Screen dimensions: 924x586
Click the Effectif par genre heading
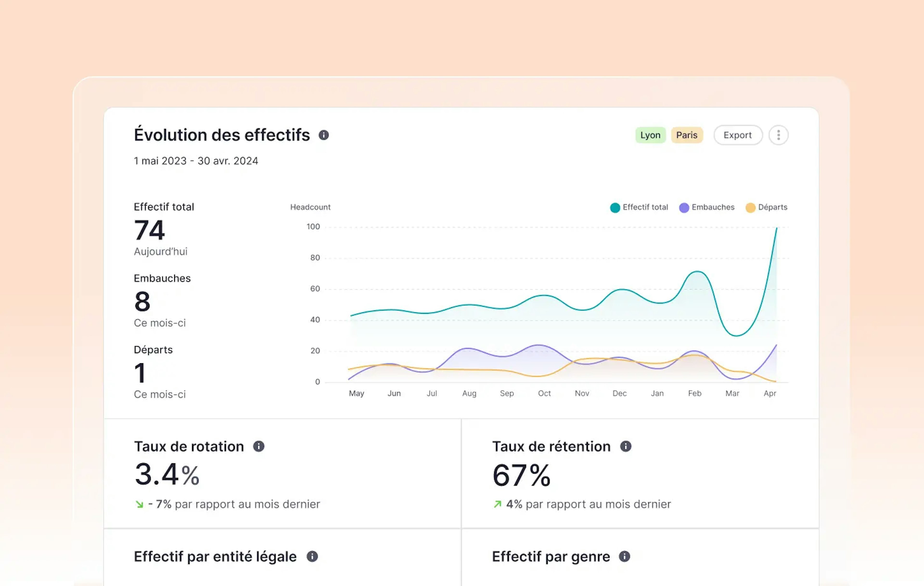click(551, 556)
